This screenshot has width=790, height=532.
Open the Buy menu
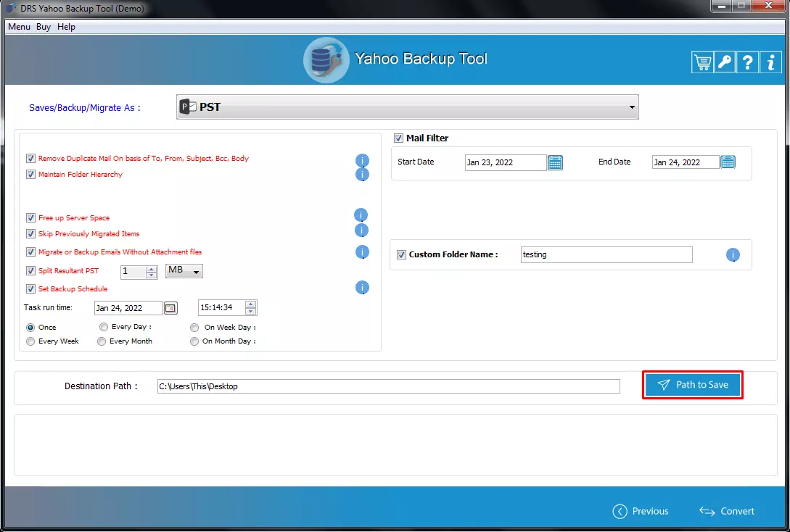[44, 27]
